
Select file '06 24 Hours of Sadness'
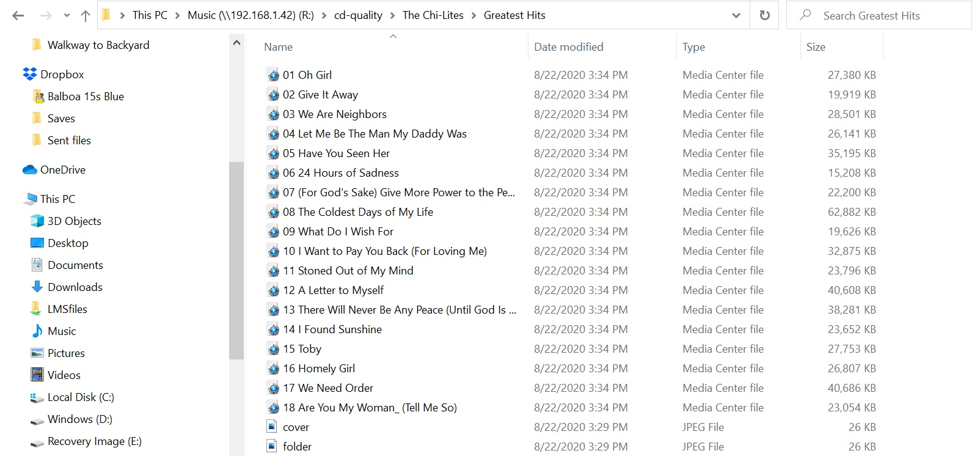click(x=340, y=173)
